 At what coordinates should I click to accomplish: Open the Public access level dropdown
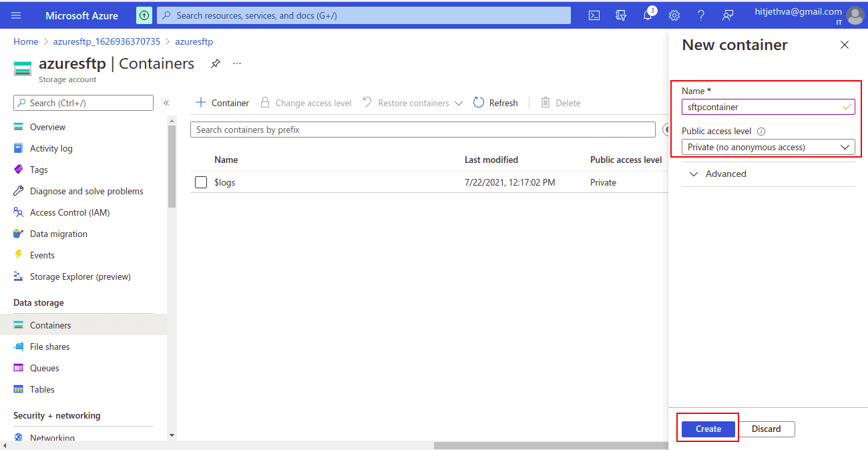pos(769,147)
